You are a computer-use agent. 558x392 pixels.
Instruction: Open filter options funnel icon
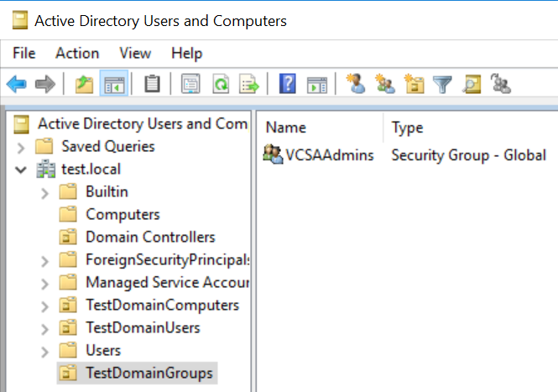point(442,85)
